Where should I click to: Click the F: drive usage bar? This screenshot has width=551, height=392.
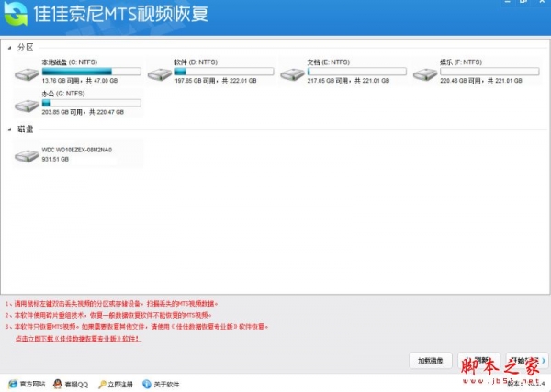point(489,72)
